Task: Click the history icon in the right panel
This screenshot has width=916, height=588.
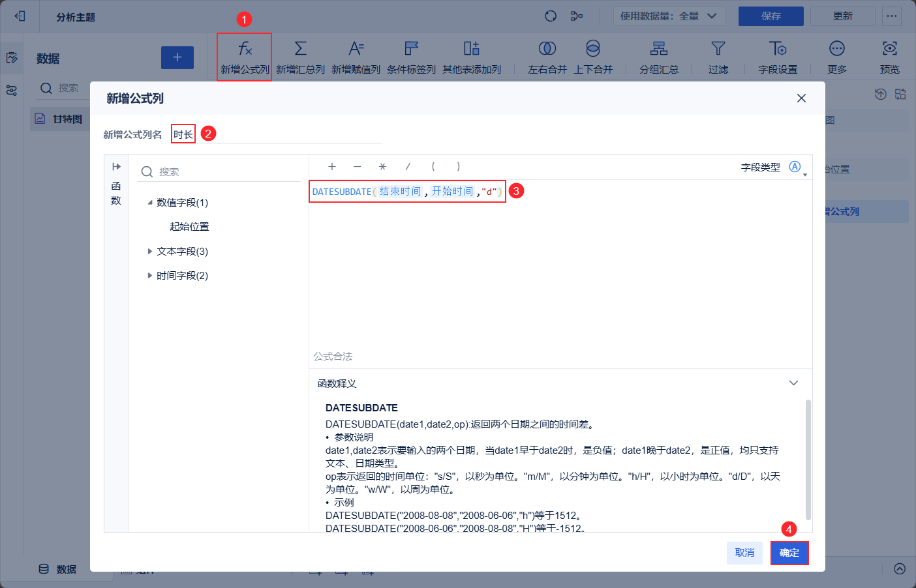Action: [881, 95]
